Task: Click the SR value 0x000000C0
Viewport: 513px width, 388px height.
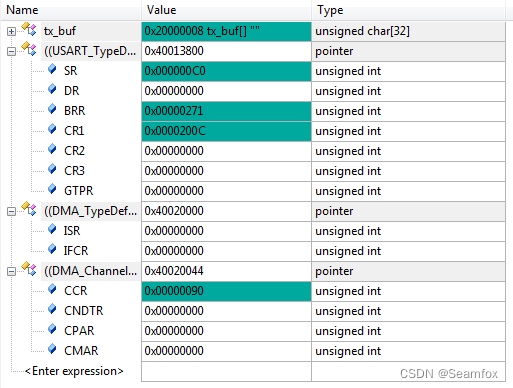Action: (226, 71)
